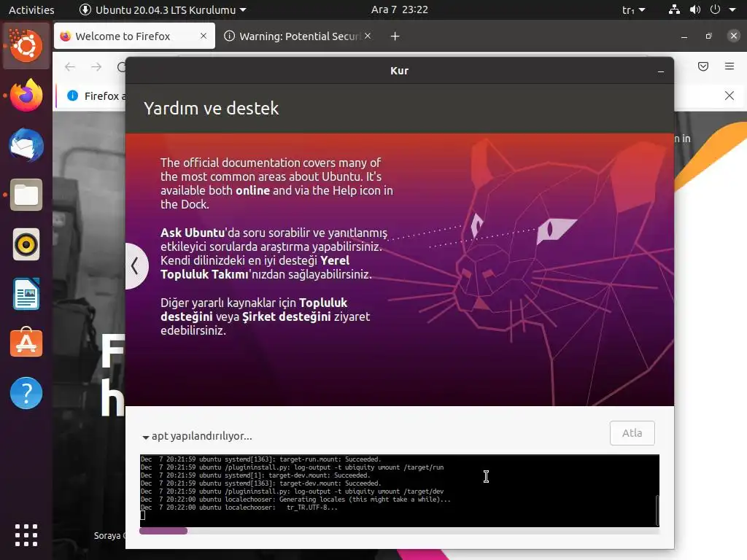
Task: Click Yardım ve destek heading
Action: point(211,109)
